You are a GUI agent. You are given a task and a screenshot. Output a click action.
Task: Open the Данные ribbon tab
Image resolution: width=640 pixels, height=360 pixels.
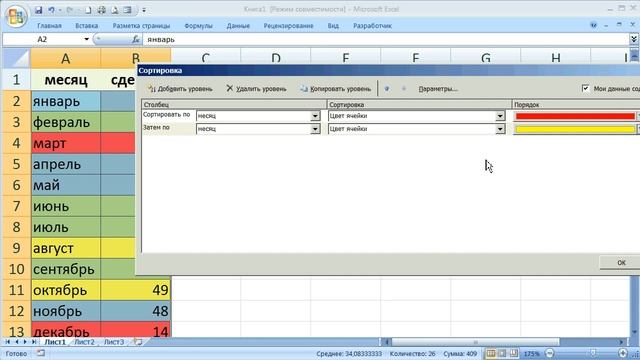click(x=238, y=26)
